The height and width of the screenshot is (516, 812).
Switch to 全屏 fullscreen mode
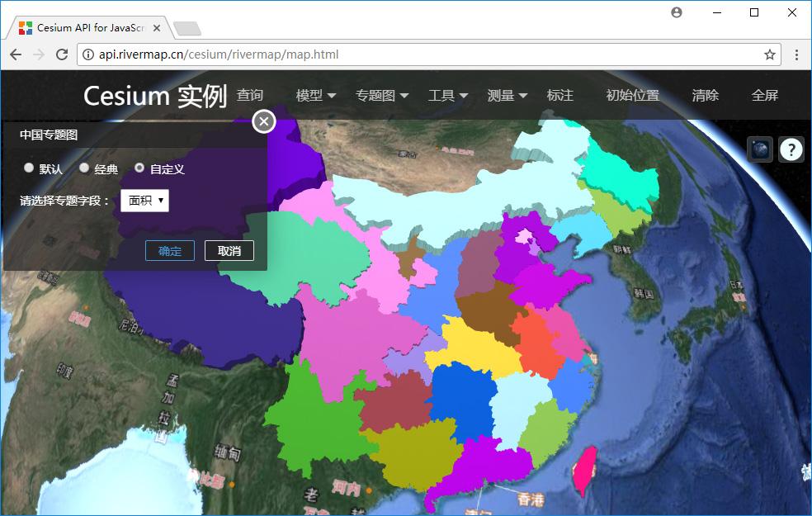click(x=765, y=95)
